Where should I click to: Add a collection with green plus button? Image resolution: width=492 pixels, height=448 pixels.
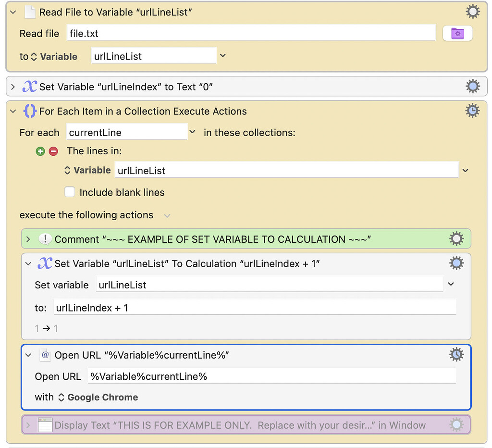[40, 151]
